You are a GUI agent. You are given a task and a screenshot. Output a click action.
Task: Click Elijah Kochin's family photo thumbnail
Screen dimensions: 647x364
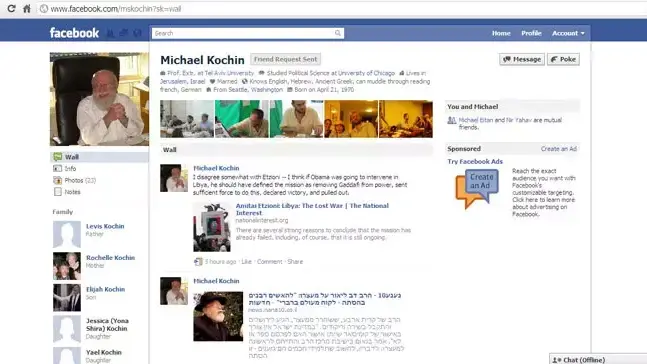point(67,298)
